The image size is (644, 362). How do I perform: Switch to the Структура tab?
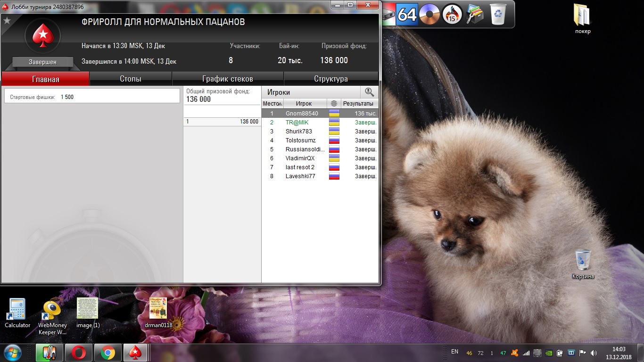[x=331, y=79]
